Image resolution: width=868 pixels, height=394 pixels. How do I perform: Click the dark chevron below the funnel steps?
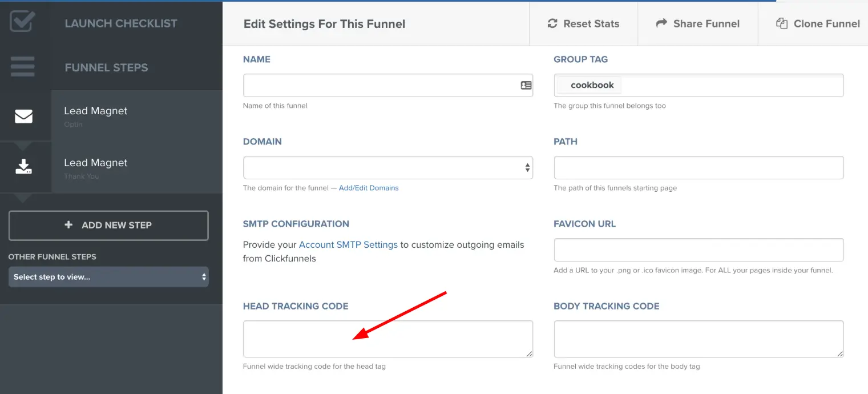point(22,199)
